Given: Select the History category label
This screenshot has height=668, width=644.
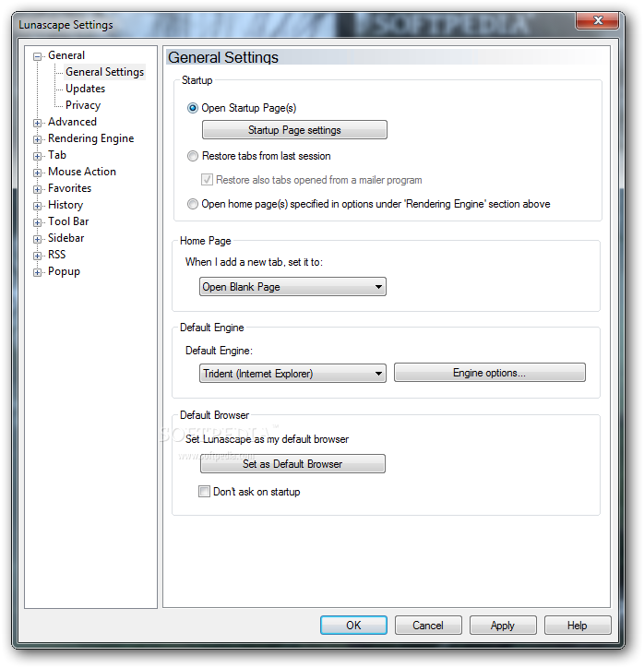Looking at the screenshot, I should pos(66,205).
